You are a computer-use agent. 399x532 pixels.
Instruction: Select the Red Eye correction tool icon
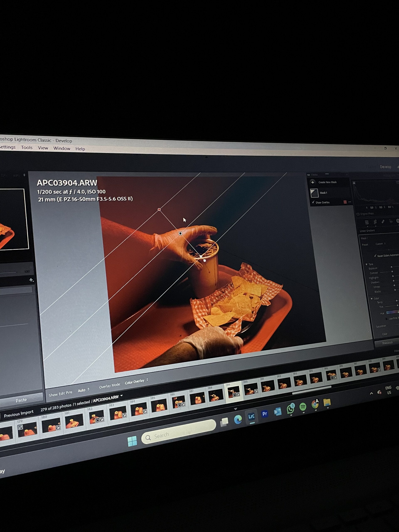coord(391,221)
